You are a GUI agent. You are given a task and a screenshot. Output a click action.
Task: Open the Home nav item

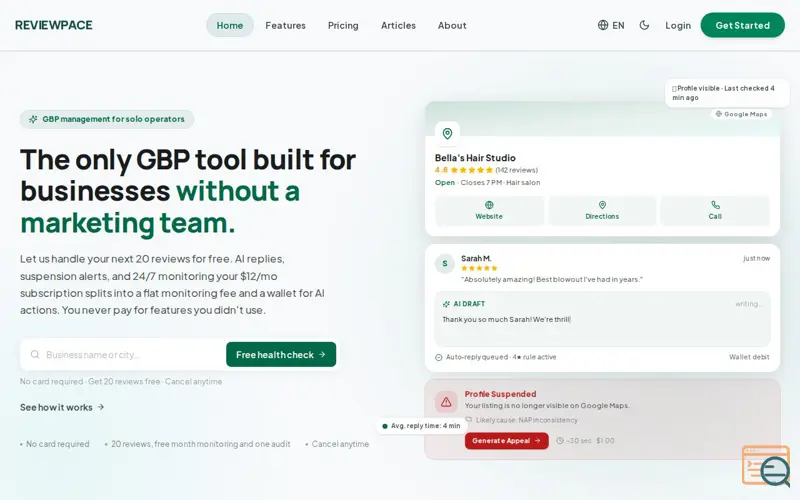pos(230,25)
